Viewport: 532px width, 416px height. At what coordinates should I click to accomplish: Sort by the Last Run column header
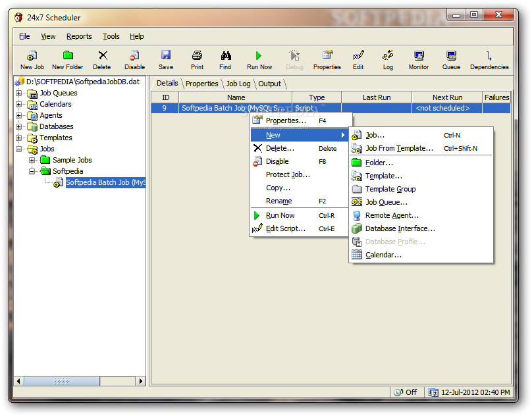[377, 97]
